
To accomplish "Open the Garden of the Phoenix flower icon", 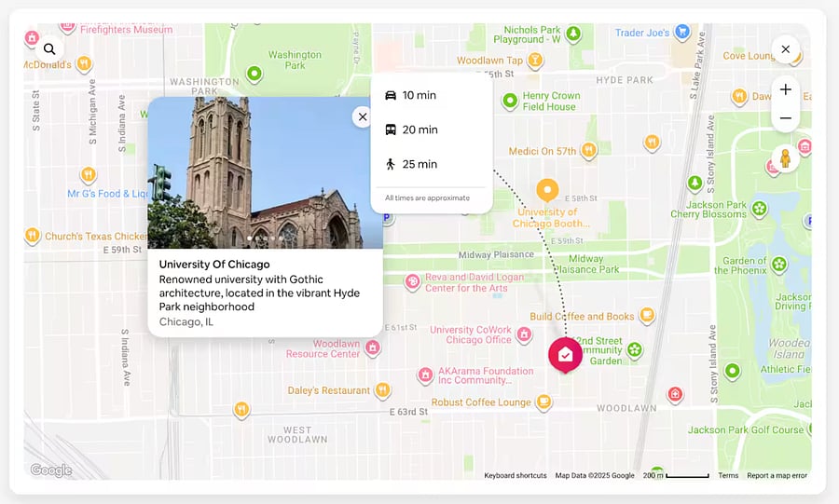I will [x=779, y=264].
